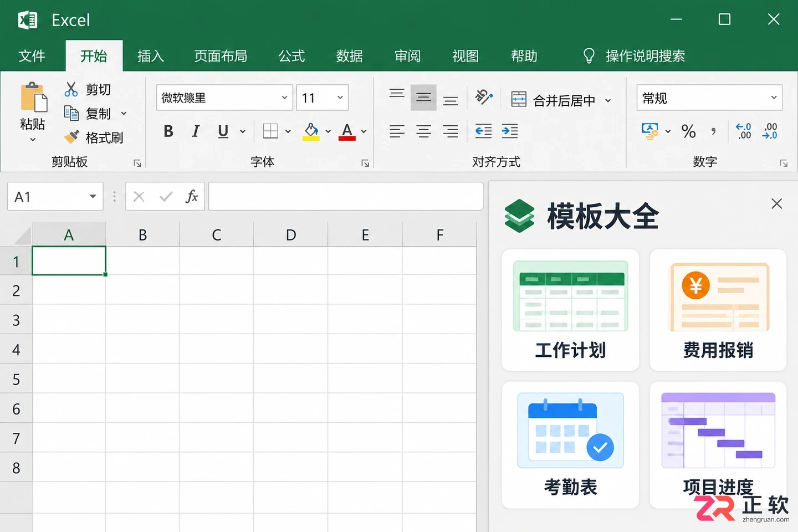The height and width of the screenshot is (532, 798).
Task: Decrease indent
Action: tap(484, 131)
